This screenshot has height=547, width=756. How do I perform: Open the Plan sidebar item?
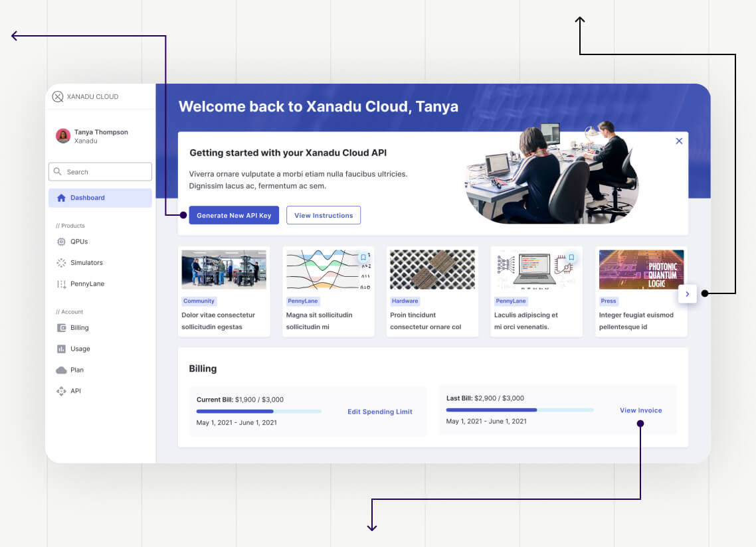77,370
